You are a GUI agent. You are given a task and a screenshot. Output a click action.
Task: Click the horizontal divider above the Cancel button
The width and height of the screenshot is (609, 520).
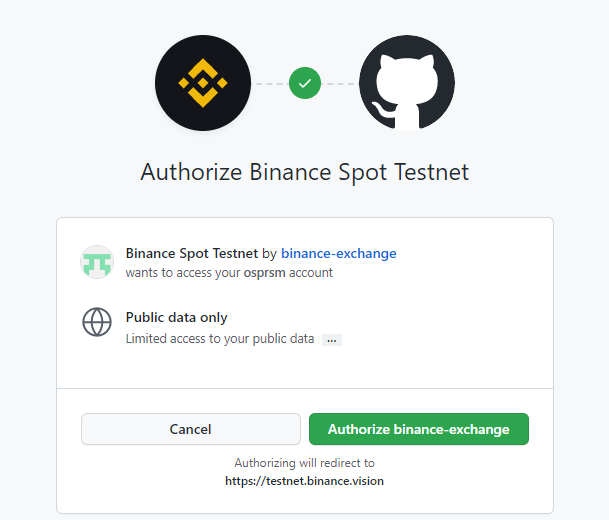click(x=305, y=388)
